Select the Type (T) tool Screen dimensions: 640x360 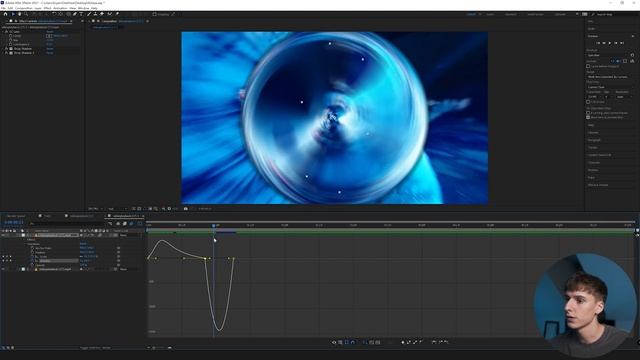[x=81, y=14]
